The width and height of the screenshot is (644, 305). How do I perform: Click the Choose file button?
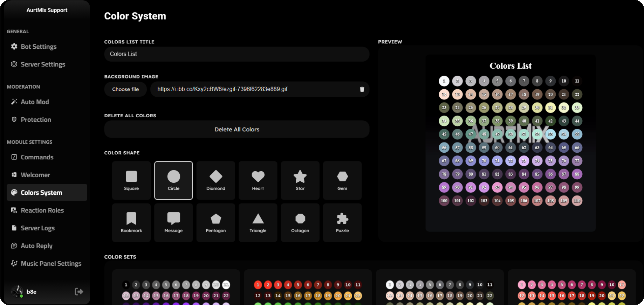(x=125, y=89)
